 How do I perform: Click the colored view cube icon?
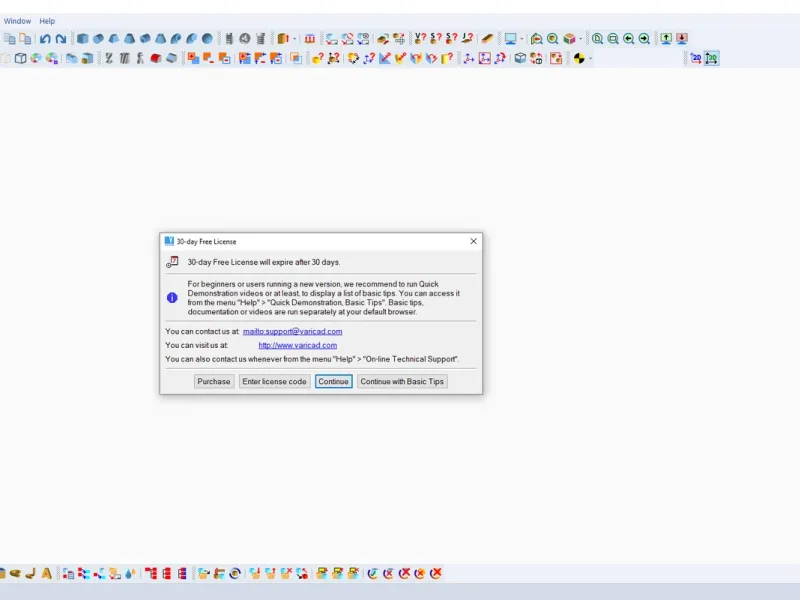coord(569,39)
